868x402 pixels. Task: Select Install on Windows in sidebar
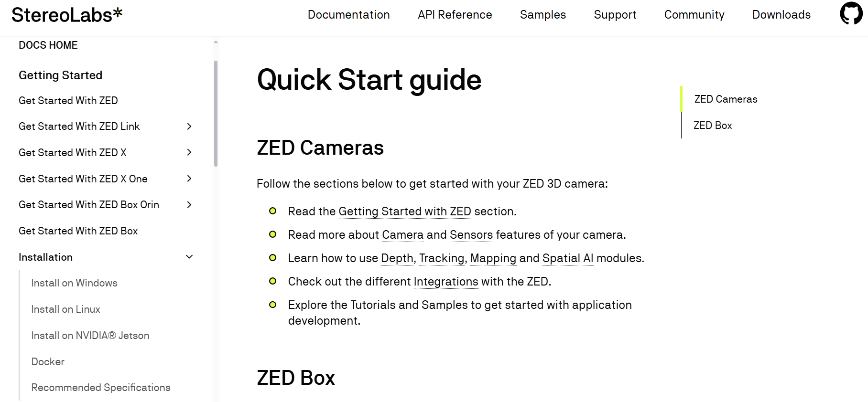point(74,283)
